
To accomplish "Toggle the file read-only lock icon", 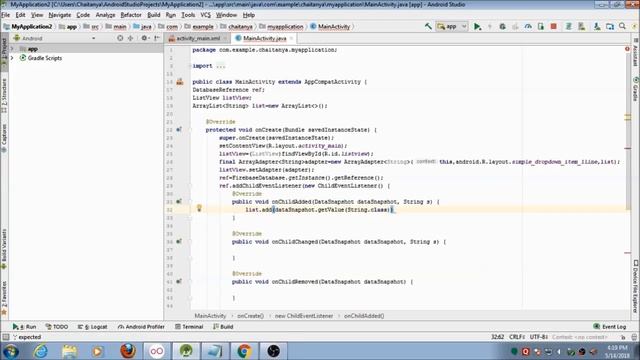I will [x=623, y=337].
